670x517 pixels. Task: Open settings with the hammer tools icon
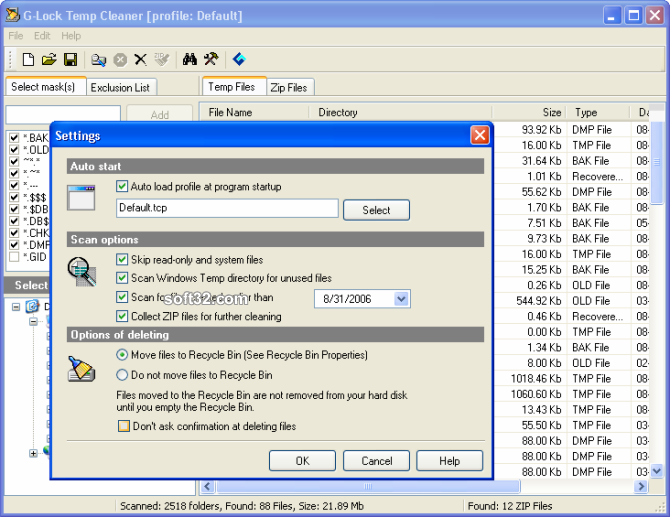(211, 60)
